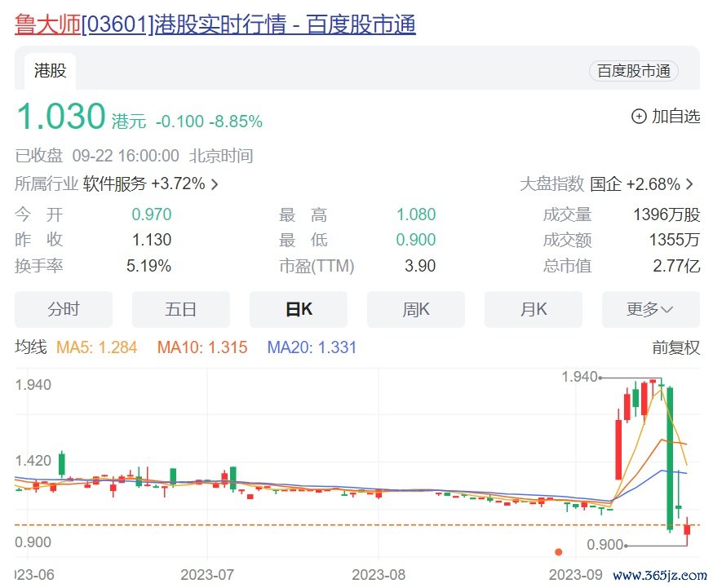Switch chart to 五日 view
This screenshot has width=713, height=588.
[x=181, y=309]
